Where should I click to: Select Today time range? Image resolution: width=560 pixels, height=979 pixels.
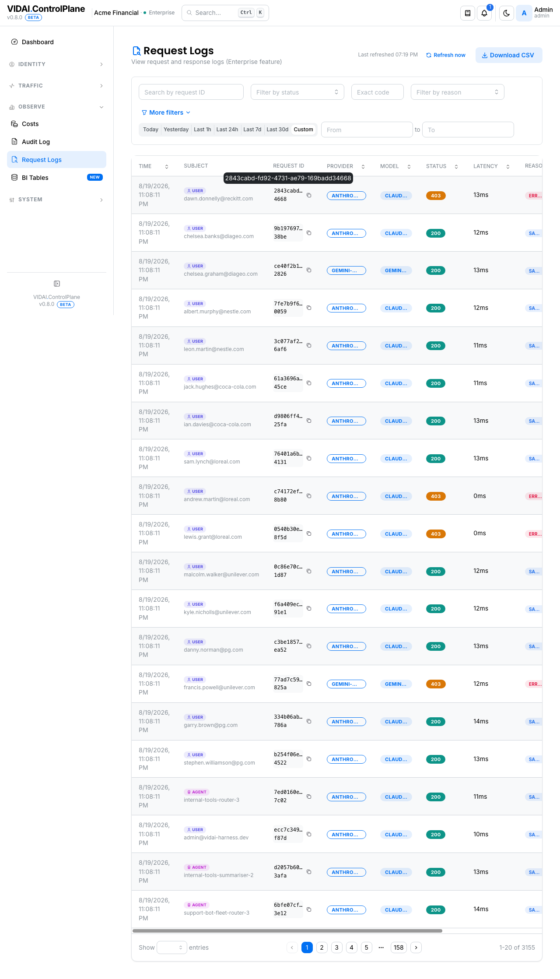(x=150, y=130)
